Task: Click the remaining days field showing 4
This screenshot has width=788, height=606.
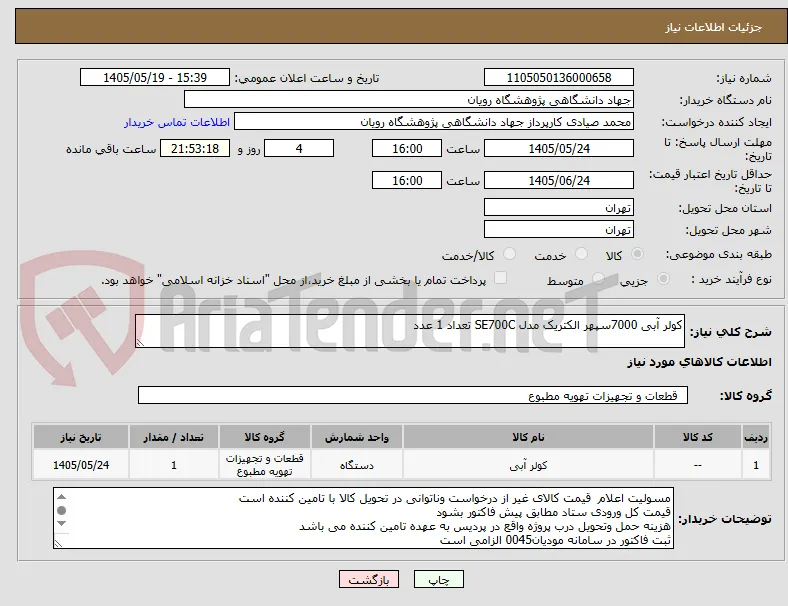Action: pyautogui.click(x=299, y=148)
